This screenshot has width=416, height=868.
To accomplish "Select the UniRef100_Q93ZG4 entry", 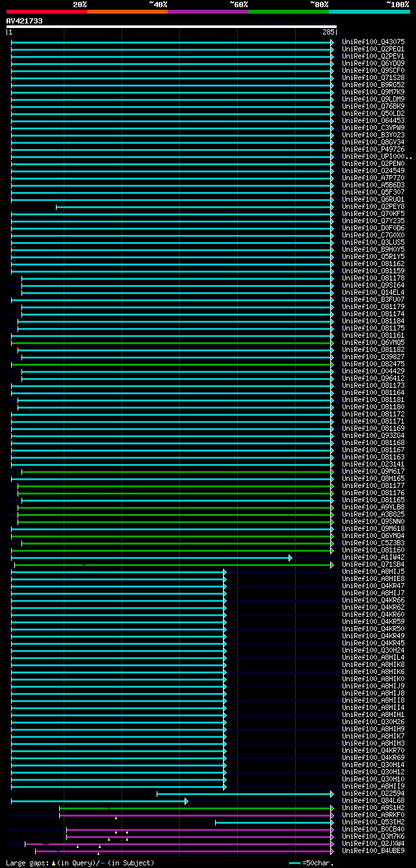I will pos(373,435).
